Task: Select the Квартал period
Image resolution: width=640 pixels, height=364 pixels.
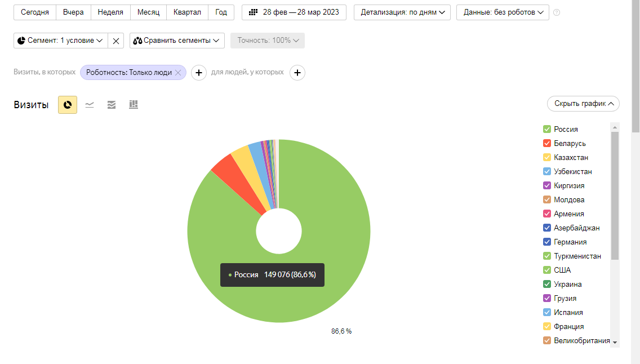Action: (x=188, y=12)
